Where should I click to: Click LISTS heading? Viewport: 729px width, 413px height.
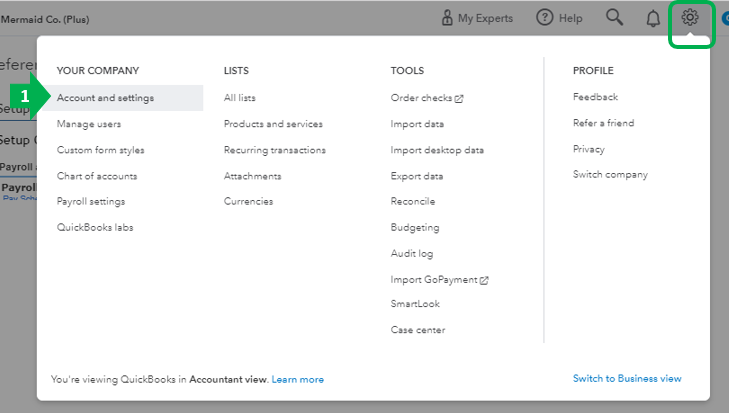click(236, 71)
